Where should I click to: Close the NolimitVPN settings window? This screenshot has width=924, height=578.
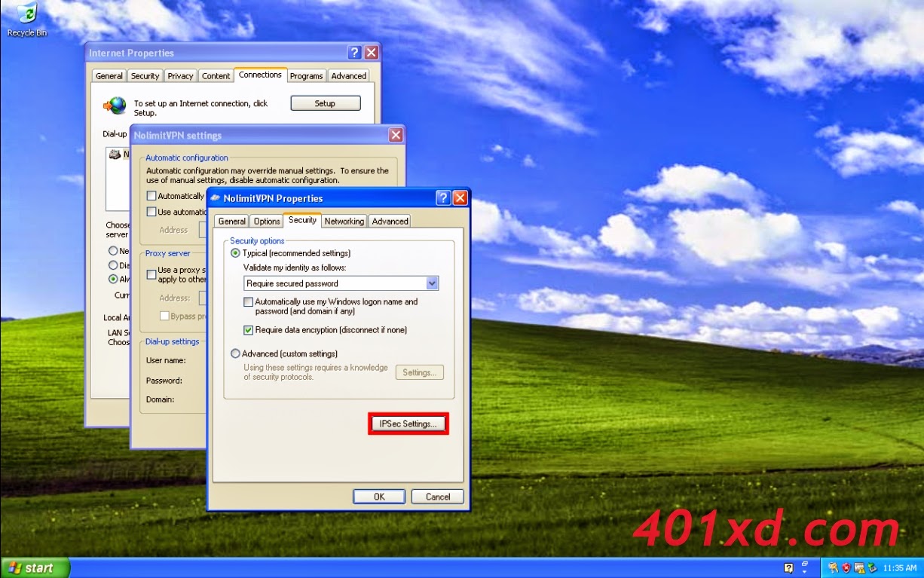[396, 136]
